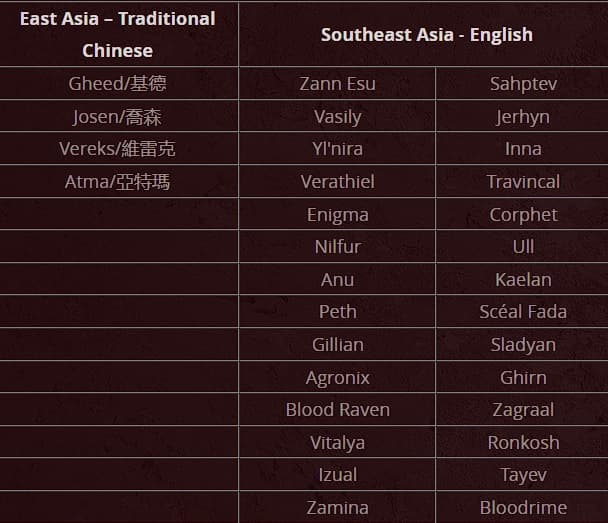Click the Yl'nira entry

point(337,149)
